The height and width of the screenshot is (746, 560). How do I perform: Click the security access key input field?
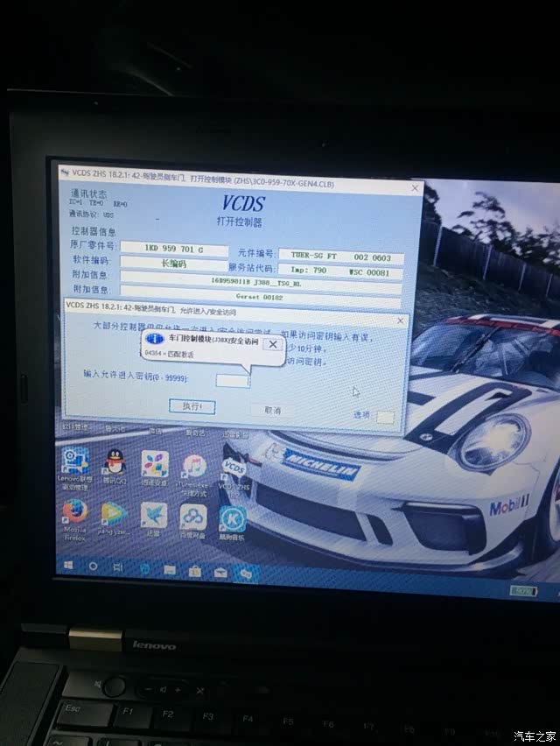click(233, 381)
